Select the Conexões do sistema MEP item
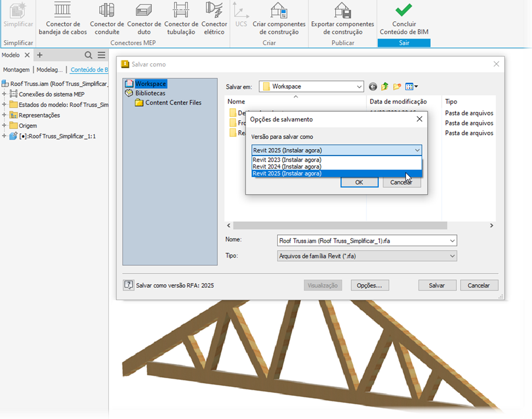 coord(51,94)
